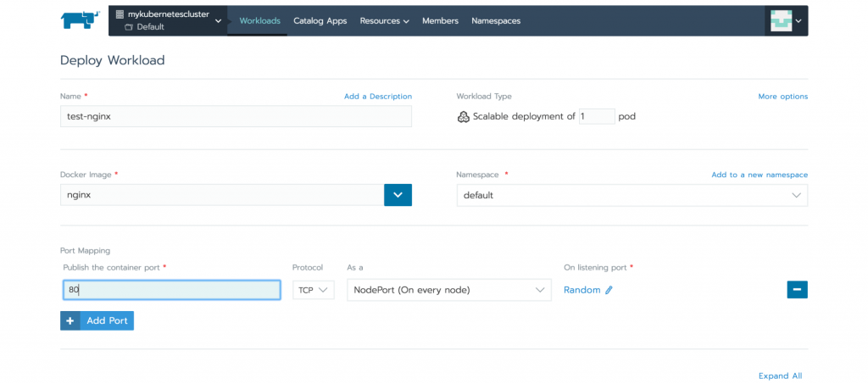Open the user avatar menu
This screenshot has height=384, width=868.
(x=785, y=21)
